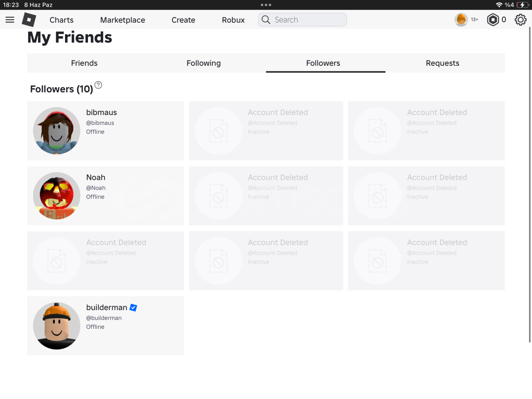Click the Robux balance hexagon icon
This screenshot has height=399, width=532.
pos(493,20)
